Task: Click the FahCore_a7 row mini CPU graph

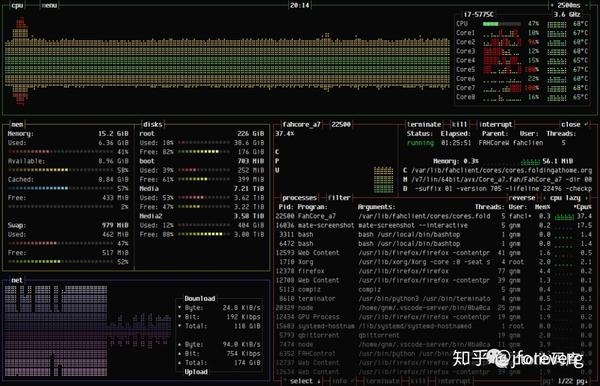Action: (x=564, y=217)
